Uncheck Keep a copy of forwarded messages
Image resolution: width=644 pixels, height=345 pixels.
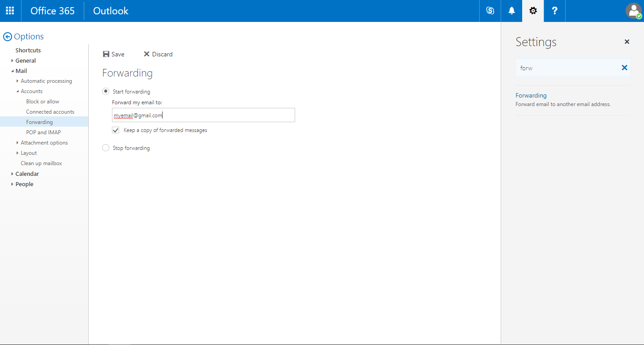coord(116,130)
